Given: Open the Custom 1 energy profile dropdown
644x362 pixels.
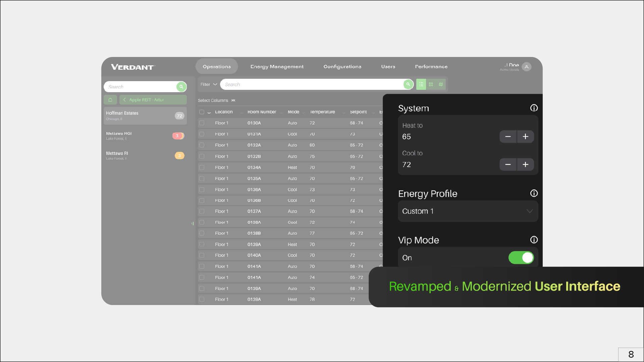Looking at the screenshot, I should (x=468, y=211).
